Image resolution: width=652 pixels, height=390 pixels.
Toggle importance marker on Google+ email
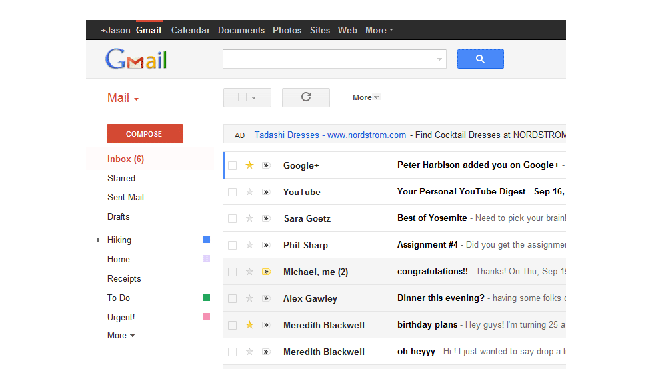(266, 165)
